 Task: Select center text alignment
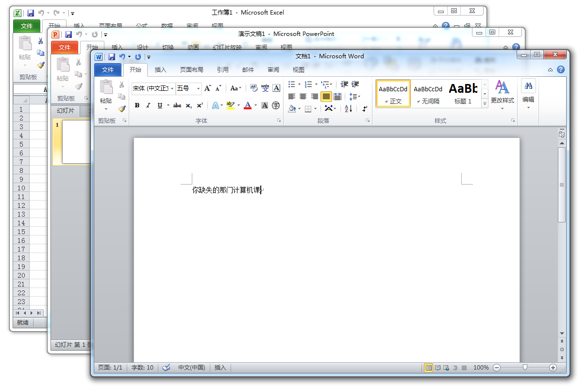pyautogui.click(x=302, y=96)
